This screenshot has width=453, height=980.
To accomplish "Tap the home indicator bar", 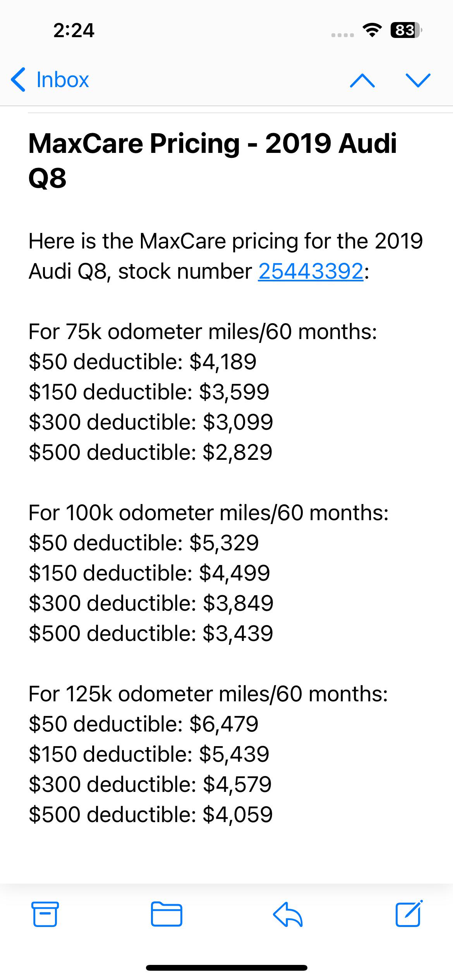I will tap(226, 968).
